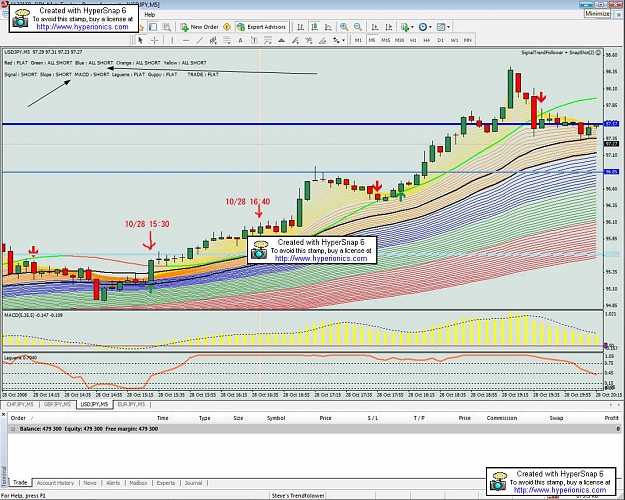Select the Crosshair tool
The height and width of the screenshot is (500, 625).
(155, 40)
